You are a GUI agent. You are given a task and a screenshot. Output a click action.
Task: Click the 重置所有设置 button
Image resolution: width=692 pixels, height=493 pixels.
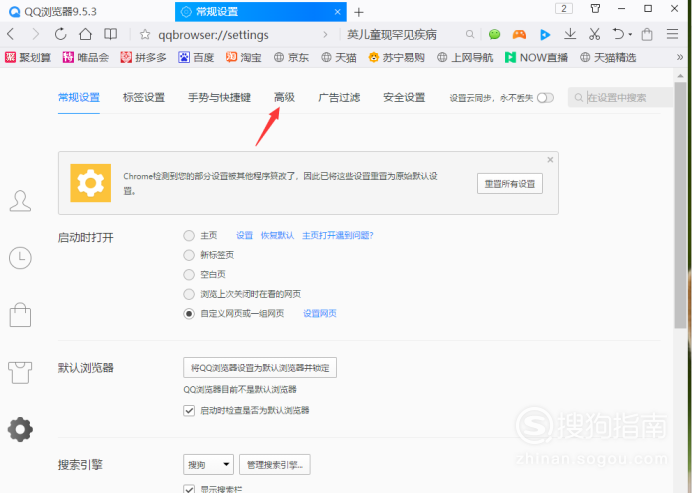point(510,184)
